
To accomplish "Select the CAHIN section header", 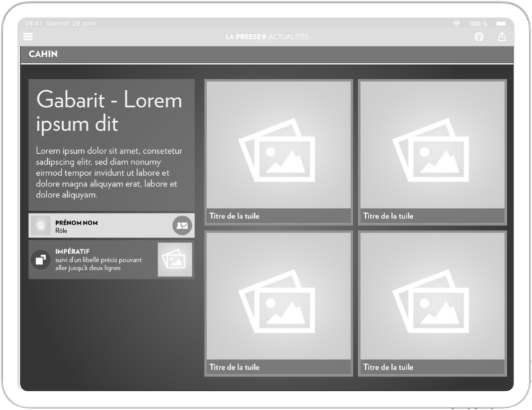I will pos(44,55).
